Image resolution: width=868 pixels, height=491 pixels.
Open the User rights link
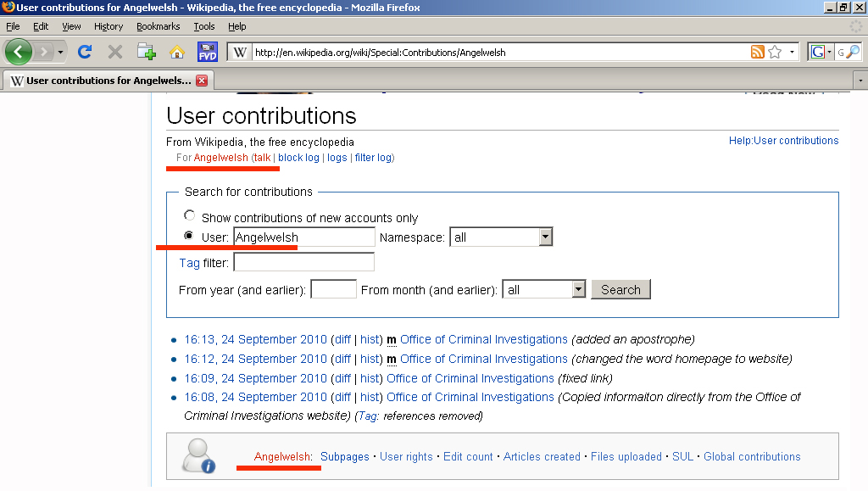pos(406,457)
